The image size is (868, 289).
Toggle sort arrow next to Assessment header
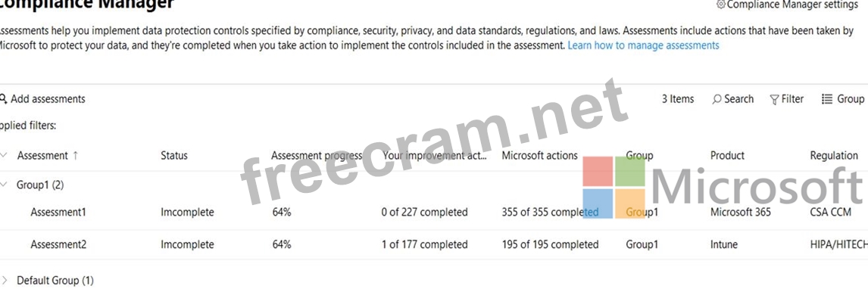(x=75, y=156)
